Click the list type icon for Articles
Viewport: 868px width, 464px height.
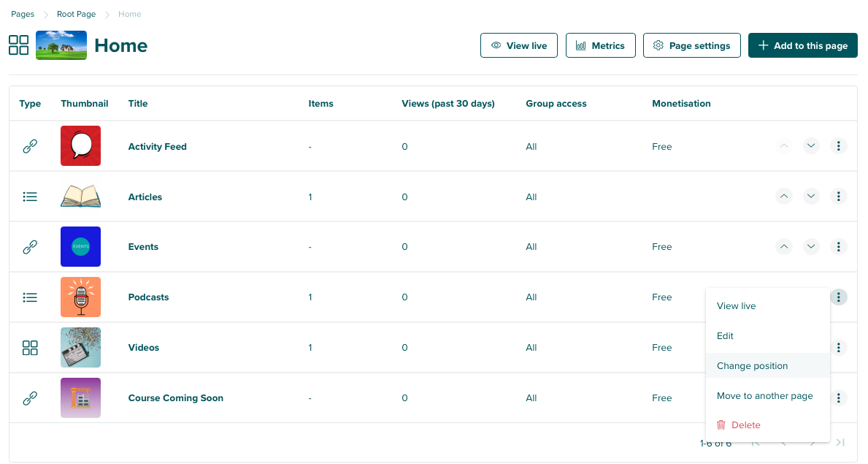[x=30, y=197]
